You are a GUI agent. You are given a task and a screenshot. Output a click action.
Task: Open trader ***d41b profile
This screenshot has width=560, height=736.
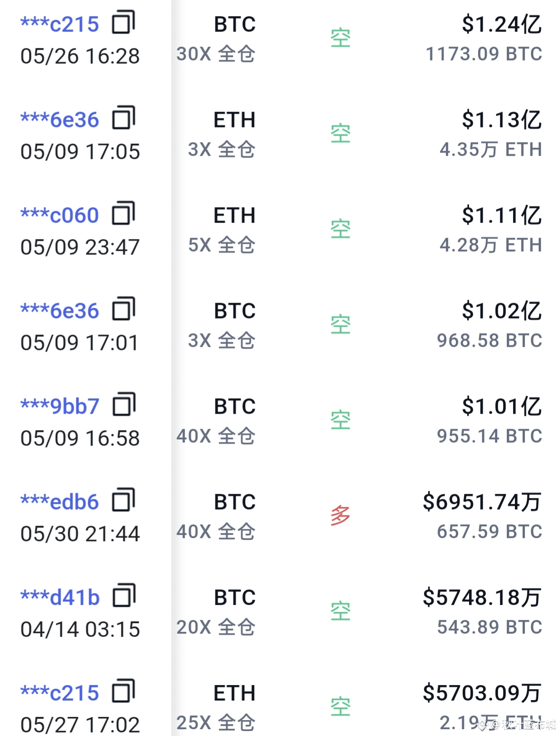pos(60,598)
